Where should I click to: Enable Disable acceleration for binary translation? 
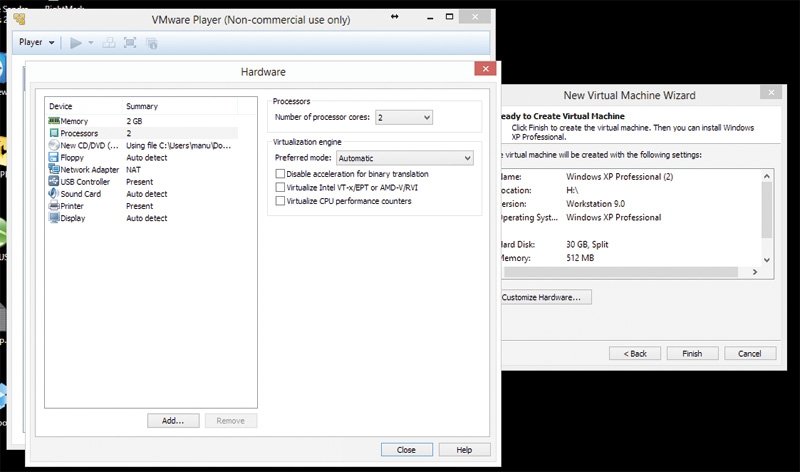point(280,174)
